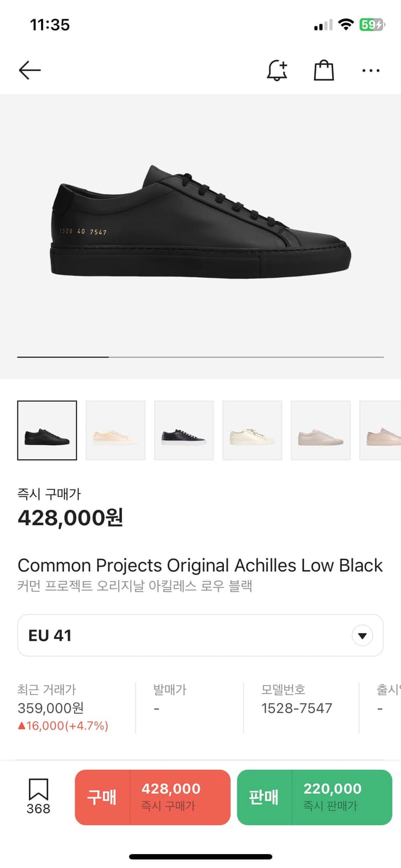
Task: Tap the image carousel progress bar
Action: coord(200,357)
